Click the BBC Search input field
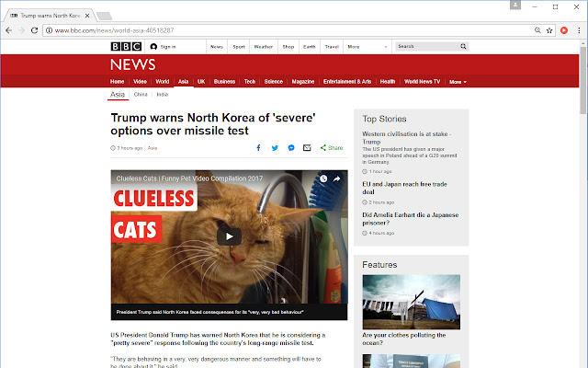The image size is (588, 368). click(427, 46)
